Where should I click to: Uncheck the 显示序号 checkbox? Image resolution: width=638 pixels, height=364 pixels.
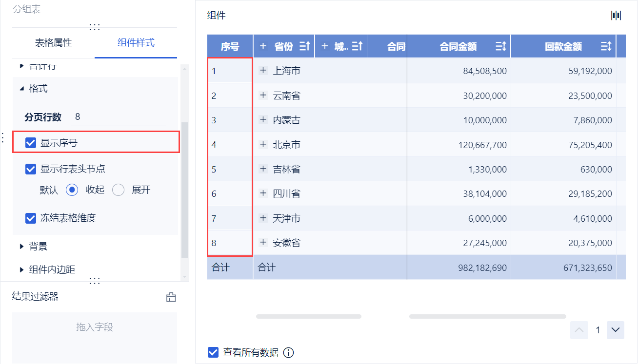[x=31, y=143]
